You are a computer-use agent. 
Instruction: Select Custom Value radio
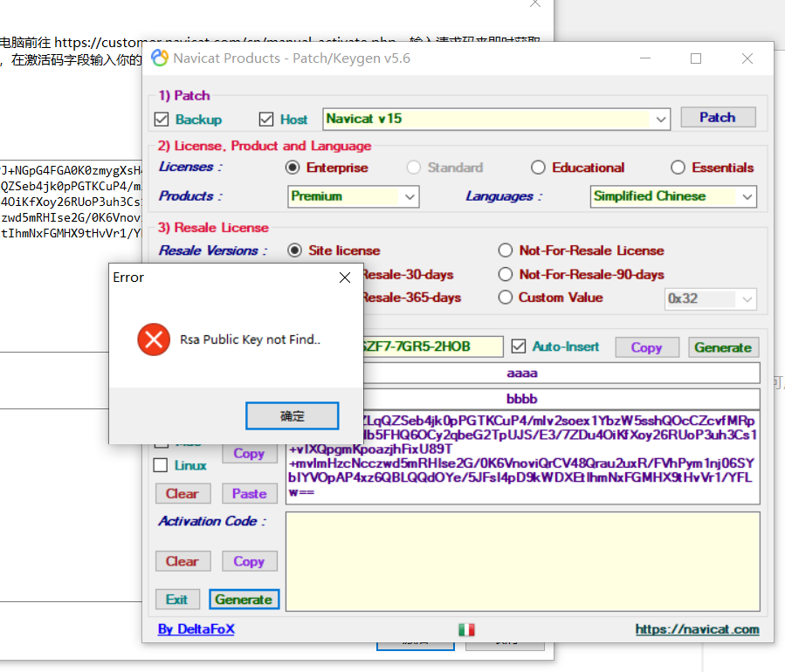[x=506, y=298]
